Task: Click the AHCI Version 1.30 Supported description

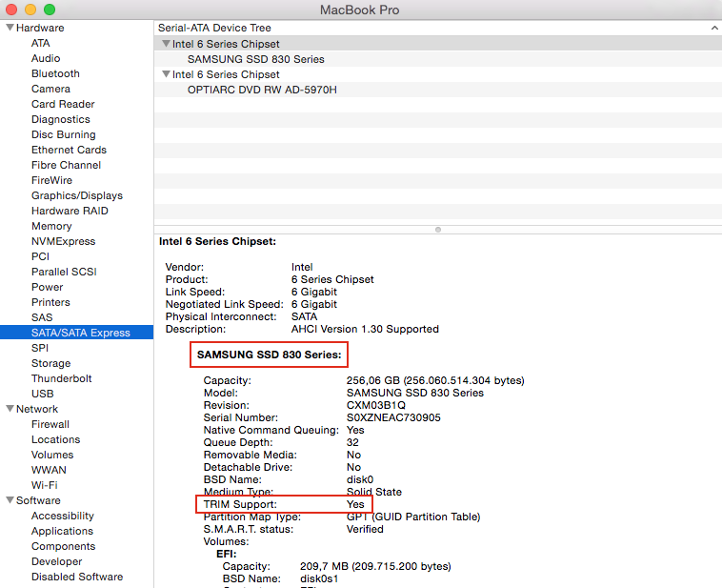Action: [x=365, y=329]
